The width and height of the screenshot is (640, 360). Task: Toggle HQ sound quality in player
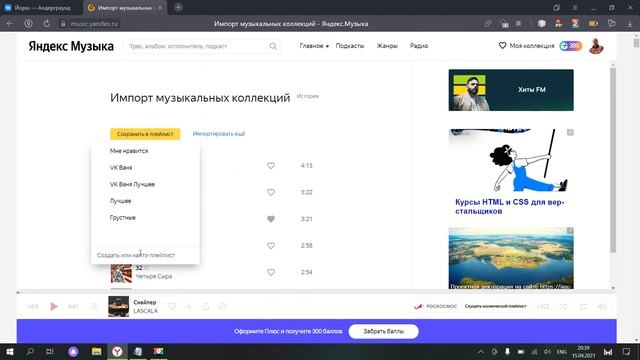pos(543,306)
